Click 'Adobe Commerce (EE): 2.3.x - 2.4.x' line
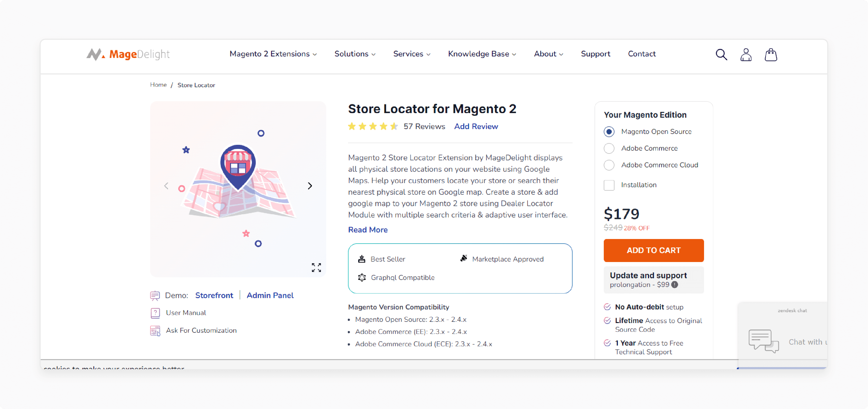This screenshot has width=868, height=409. (x=411, y=332)
